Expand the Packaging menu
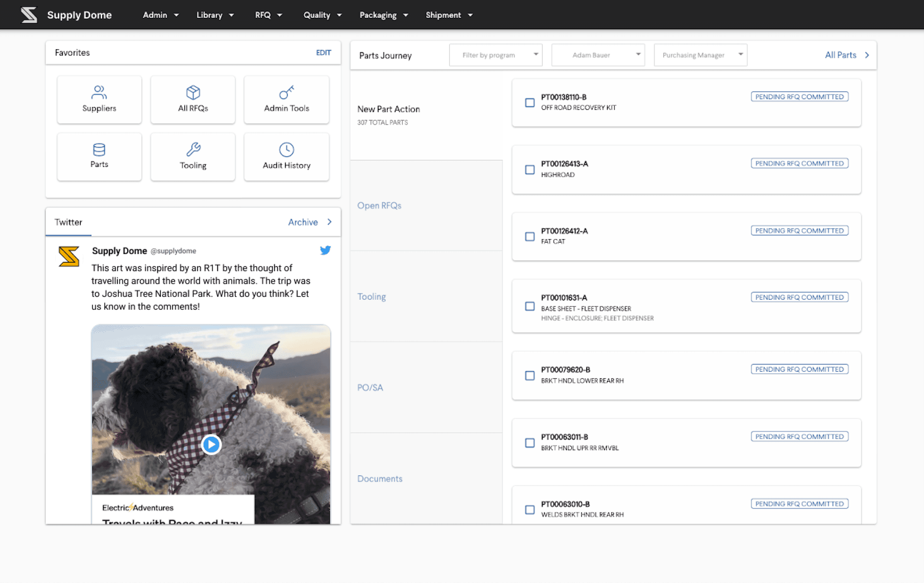Screen dimensions: 924x583 click(384, 15)
